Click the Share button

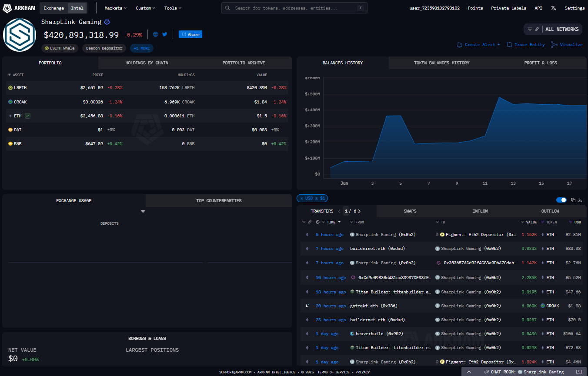tap(190, 34)
